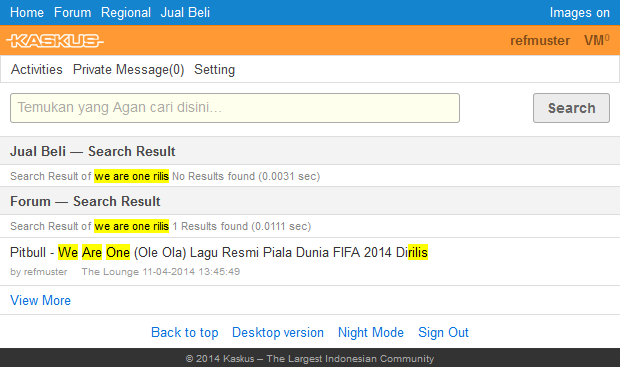Switch to the Activities tab
620x367 pixels.
click(x=36, y=70)
